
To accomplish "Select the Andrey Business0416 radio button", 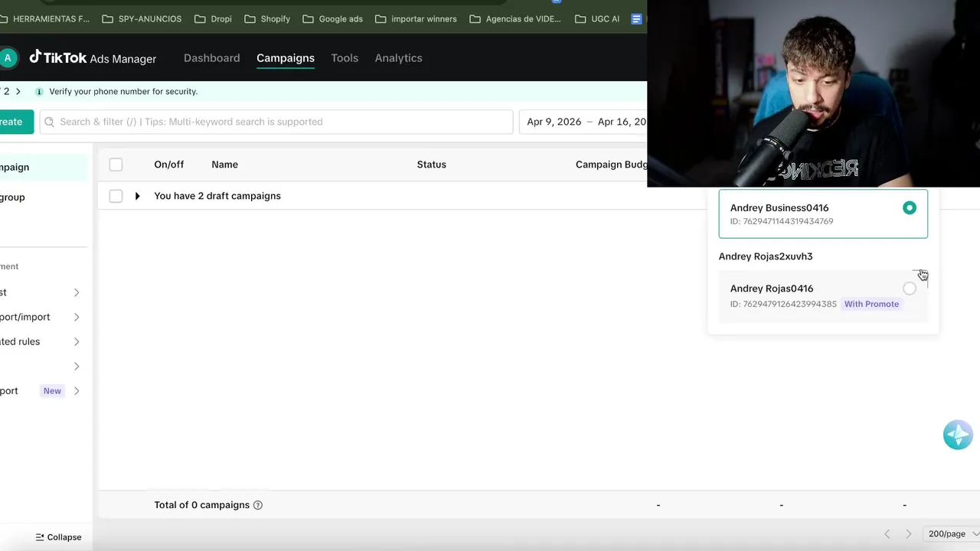I will click(x=910, y=208).
